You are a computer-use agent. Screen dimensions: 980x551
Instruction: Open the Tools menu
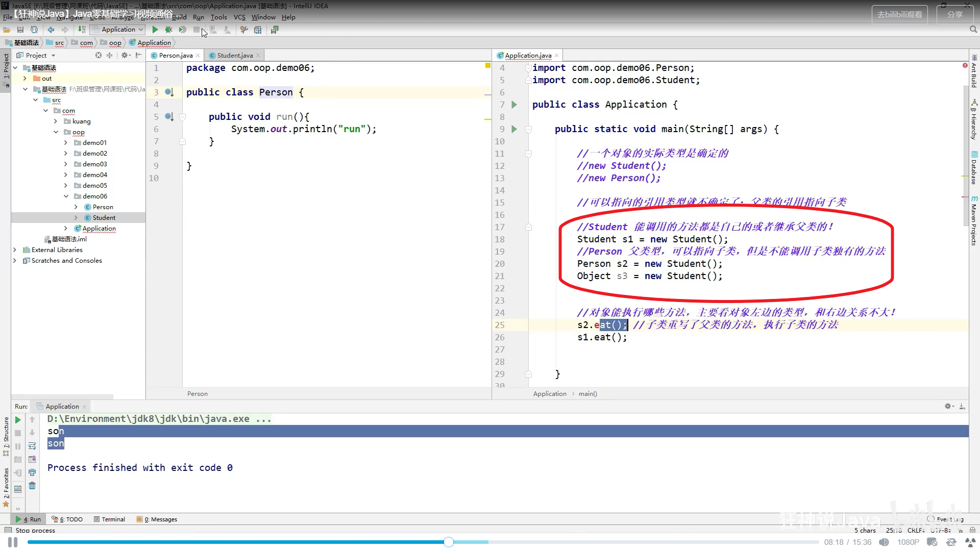coord(218,17)
